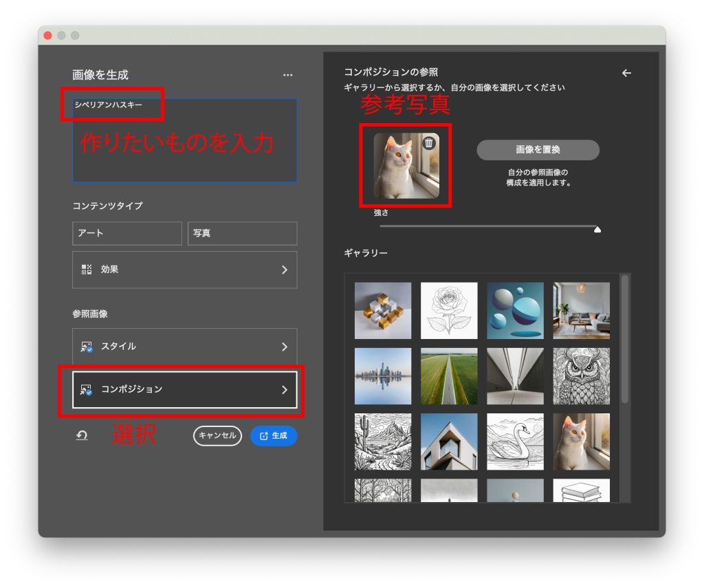This screenshot has height=588, width=704.
Task: Click the キャンセル button
Action: click(x=217, y=436)
